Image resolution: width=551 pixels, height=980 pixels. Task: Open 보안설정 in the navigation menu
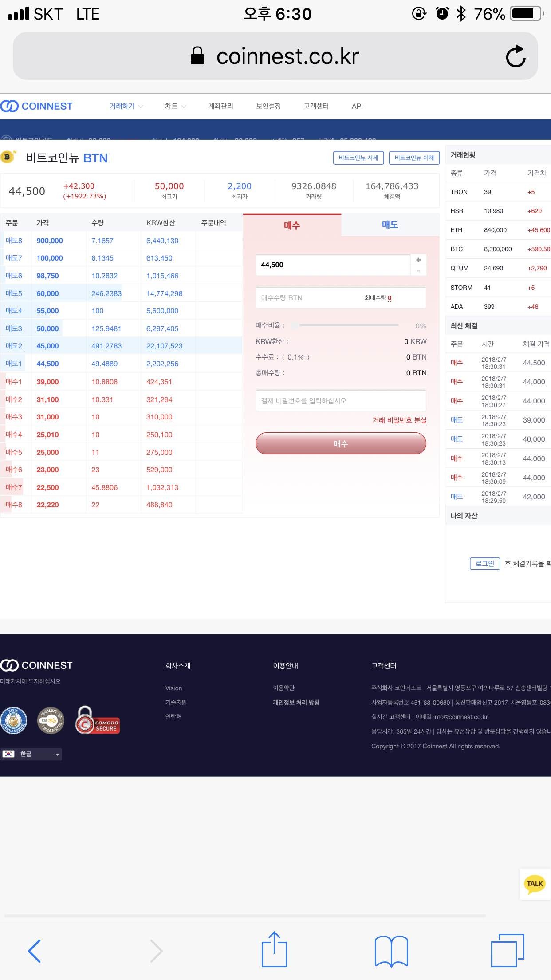pos(268,106)
